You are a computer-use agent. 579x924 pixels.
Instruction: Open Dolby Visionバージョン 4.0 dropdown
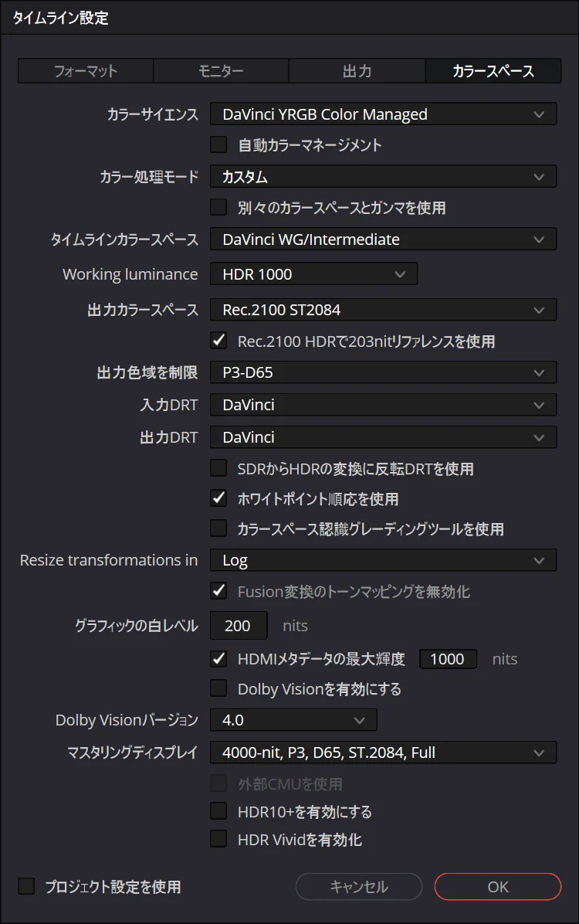click(293, 720)
